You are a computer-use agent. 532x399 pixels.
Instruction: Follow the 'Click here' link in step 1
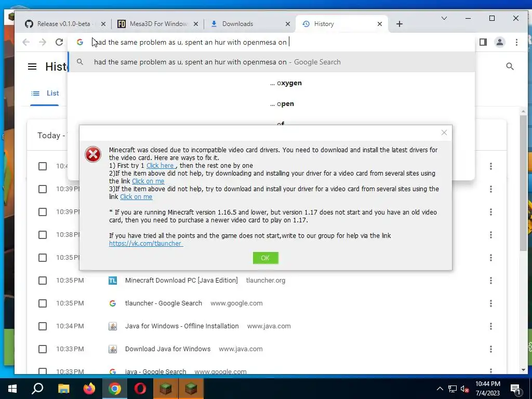pyautogui.click(x=161, y=166)
